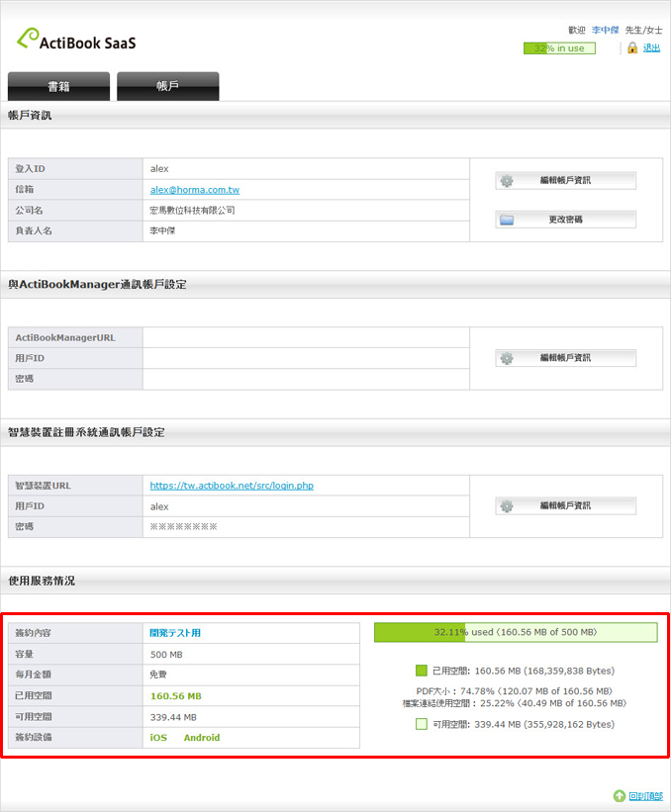Image resolution: width=671 pixels, height=812 pixels.
Task: Click the Android device label
Action: tap(202, 738)
